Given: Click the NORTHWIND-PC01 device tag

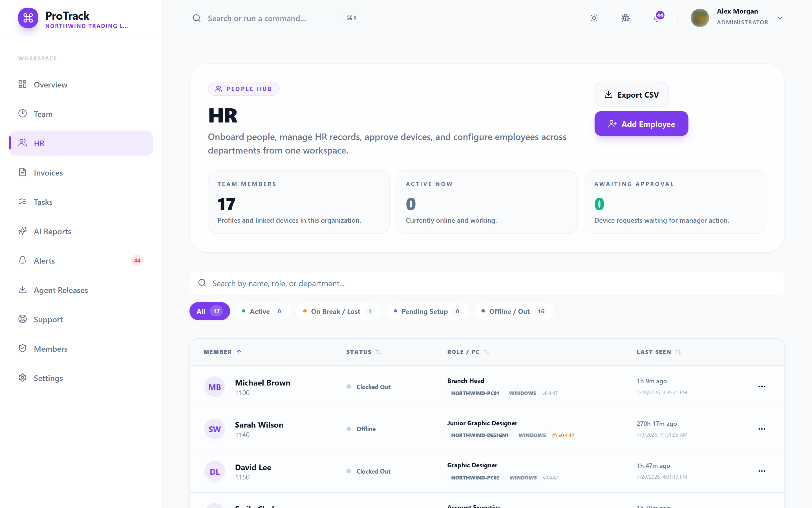Looking at the screenshot, I should (x=475, y=393).
